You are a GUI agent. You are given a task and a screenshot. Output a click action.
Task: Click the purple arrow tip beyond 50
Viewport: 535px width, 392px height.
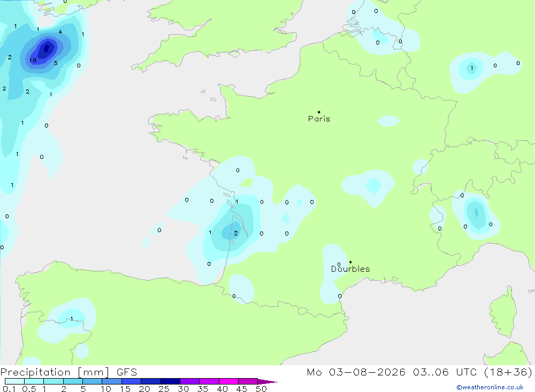tap(267, 382)
